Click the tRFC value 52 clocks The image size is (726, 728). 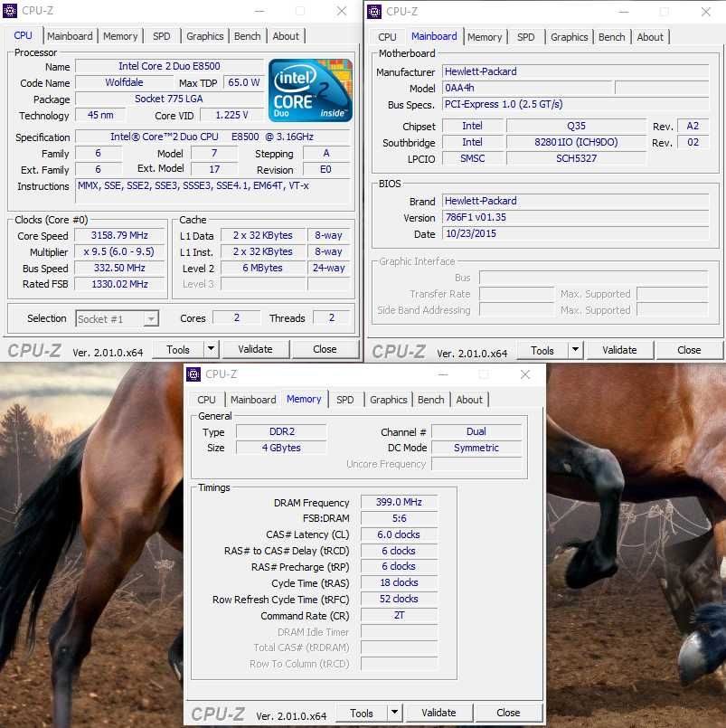400,599
